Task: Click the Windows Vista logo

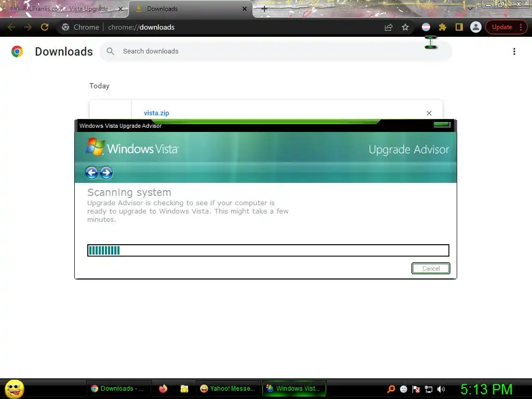Action: (132, 147)
